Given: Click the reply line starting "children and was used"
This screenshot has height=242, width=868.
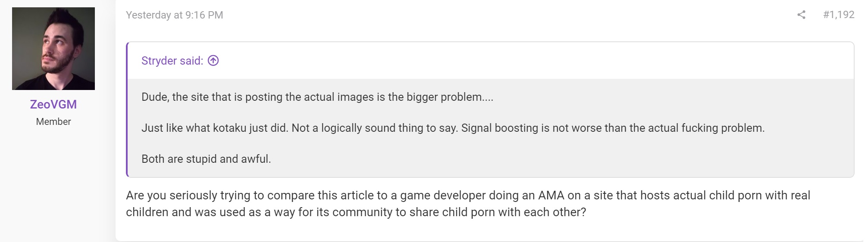Looking at the screenshot, I should [356, 212].
